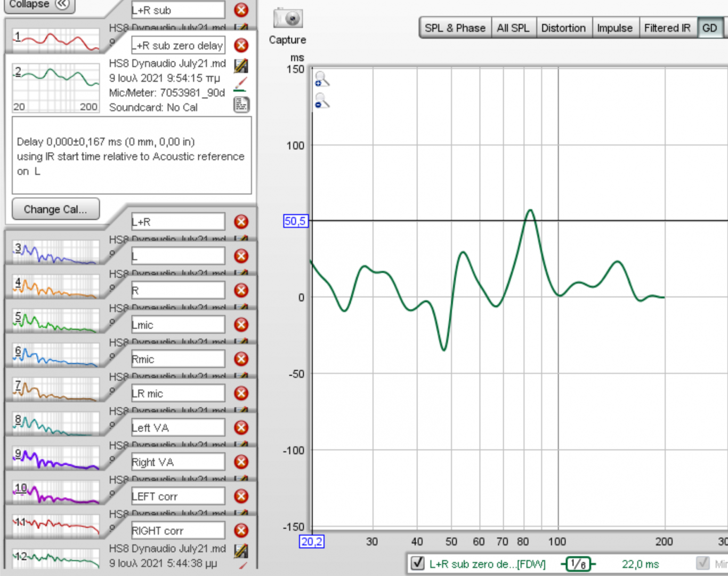Image resolution: width=728 pixels, height=576 pixels.
Task: Click the vertical zoom in magnifier
Action: coord(321,79)
